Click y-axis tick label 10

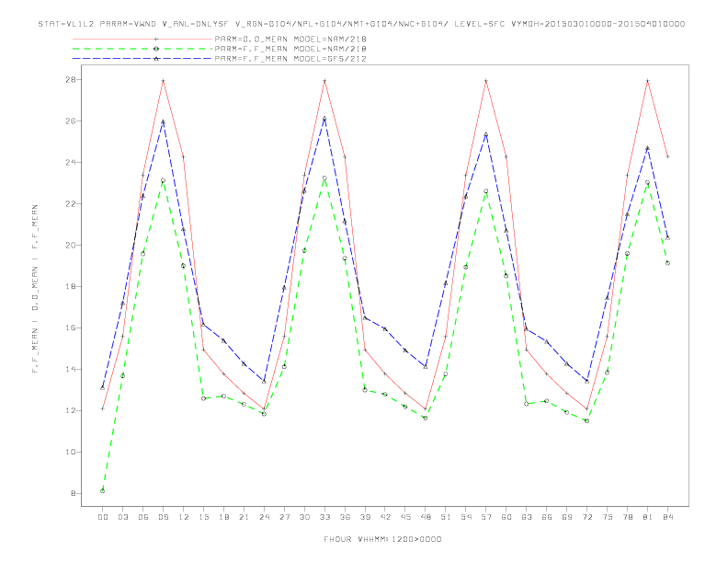[71, 452]
